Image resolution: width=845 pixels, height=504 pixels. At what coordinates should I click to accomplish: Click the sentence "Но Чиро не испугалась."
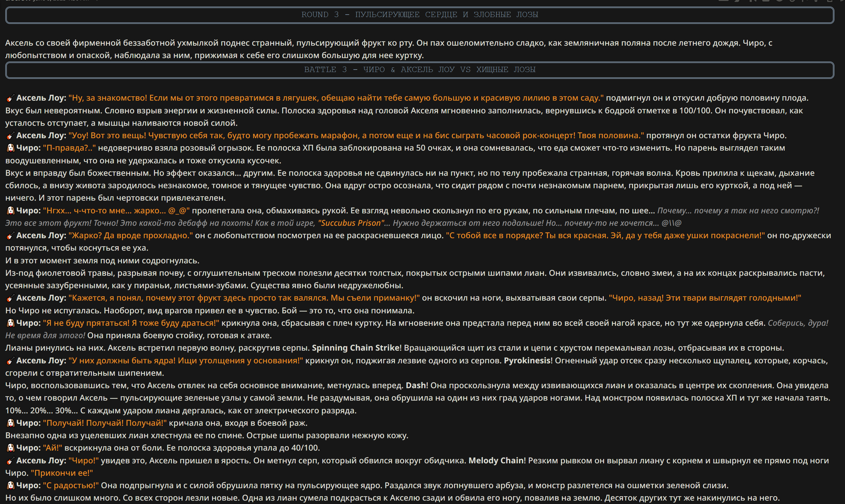point(53,311)
